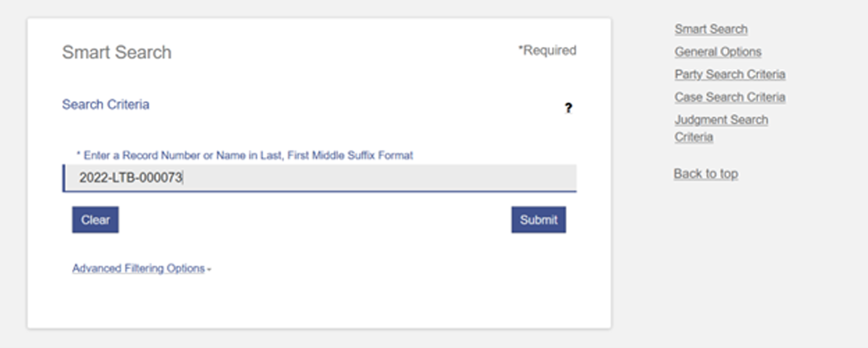This screenshot has height=348, width=868.
Task: Navigate to Case Search Criteria
Action: (730, 97)
